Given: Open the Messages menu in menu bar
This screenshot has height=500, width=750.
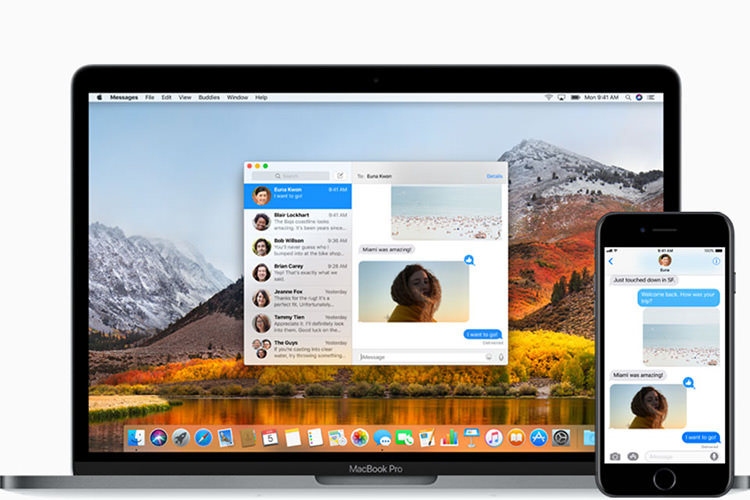Looking at the screenshot, I should tap(124, 97).
